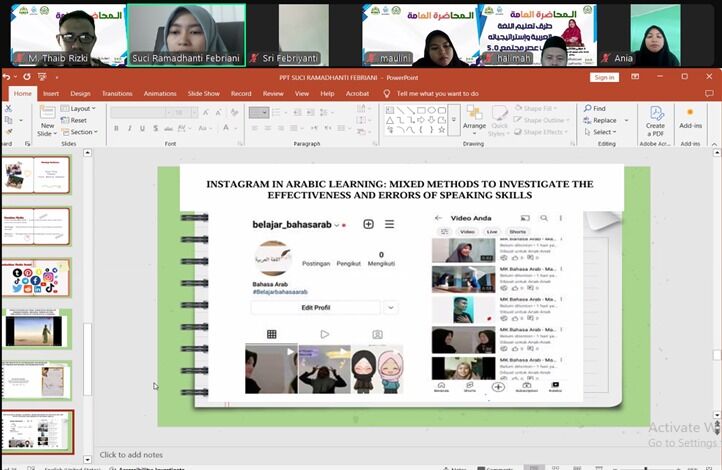Undo the last action in PowerPoint

tap(6, 77)
